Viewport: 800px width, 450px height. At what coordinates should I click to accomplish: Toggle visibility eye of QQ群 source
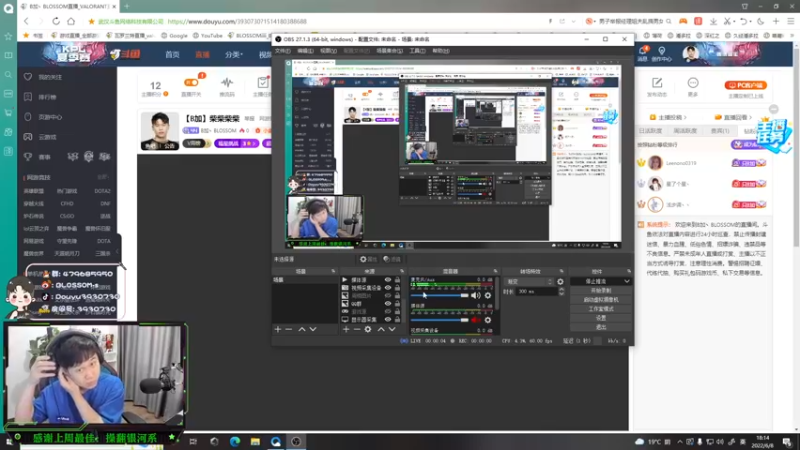click(x=388, y=304)
